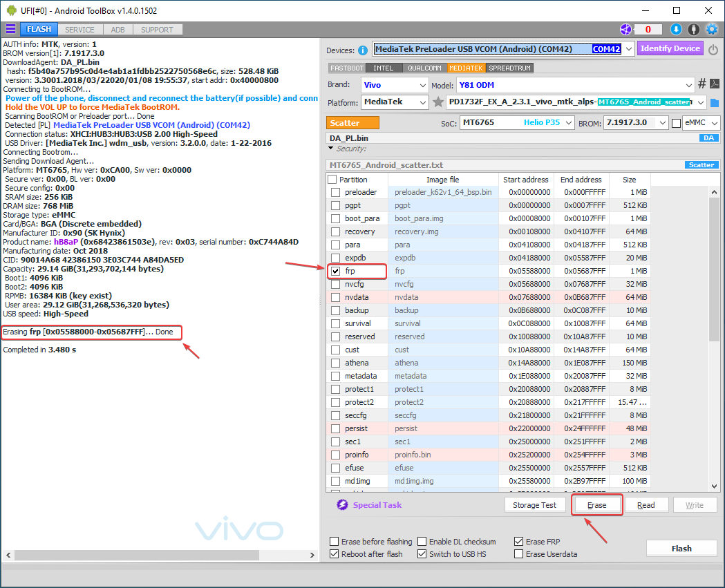Toggle Reboot after flash checkbox
This screenshot has height=588, width=725.
coord(334,553)
